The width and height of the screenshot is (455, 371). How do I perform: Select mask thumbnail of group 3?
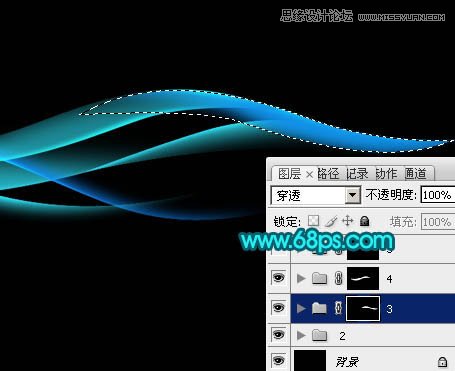coord(363,308)
